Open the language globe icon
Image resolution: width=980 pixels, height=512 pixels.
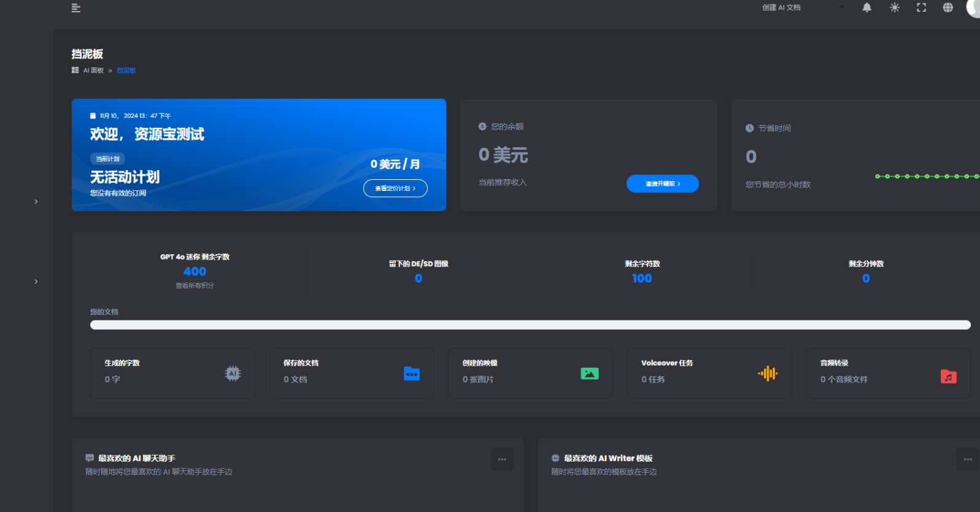pos(947,8)
